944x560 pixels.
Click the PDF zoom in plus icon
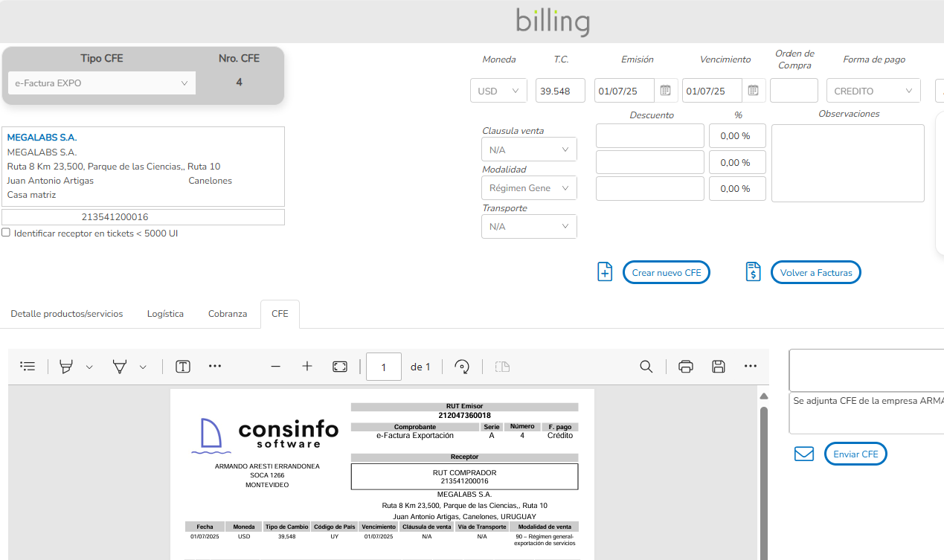click(x=307, y=366)
